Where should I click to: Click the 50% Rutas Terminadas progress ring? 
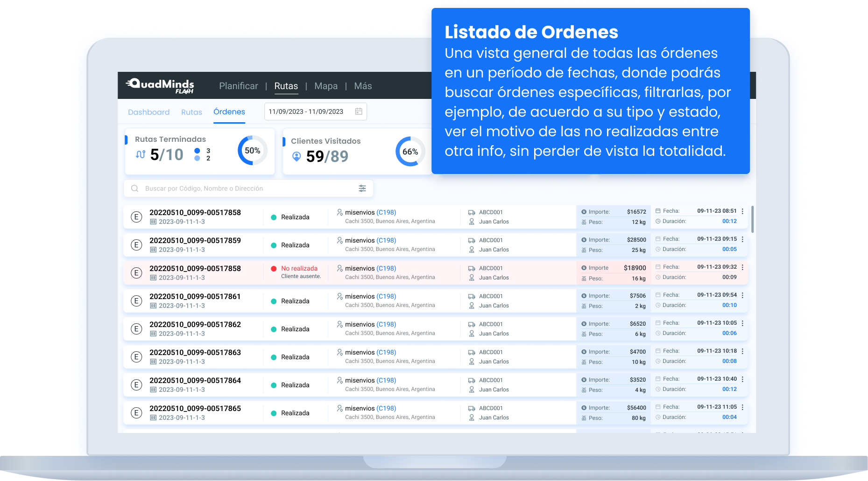pos(252,150)
